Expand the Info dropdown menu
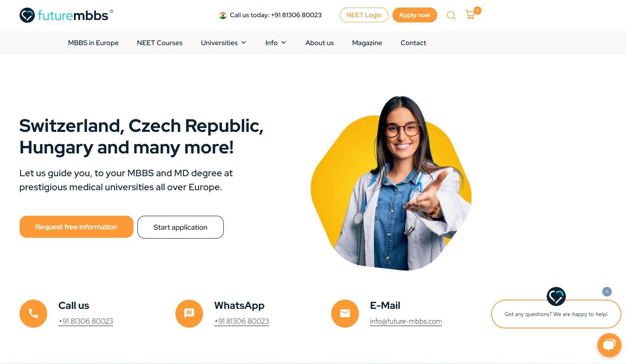Image resolution: width=627 pixels, height=364 pixels. coord(276,43)
